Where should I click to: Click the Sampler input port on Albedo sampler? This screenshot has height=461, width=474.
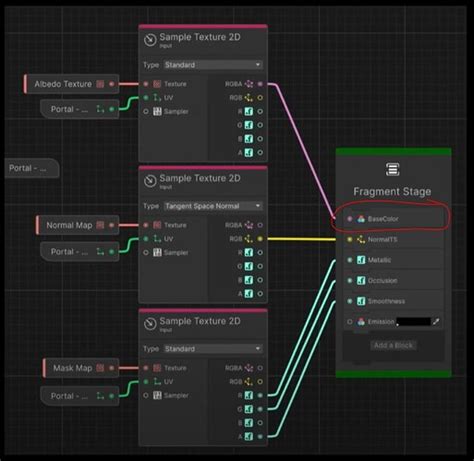coord(146,111)
